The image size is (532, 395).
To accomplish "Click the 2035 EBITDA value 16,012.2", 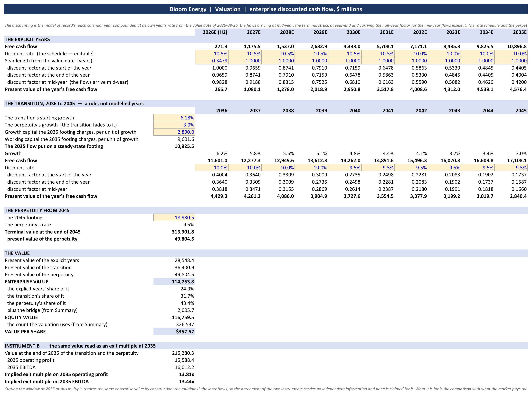I will (184, 367).
